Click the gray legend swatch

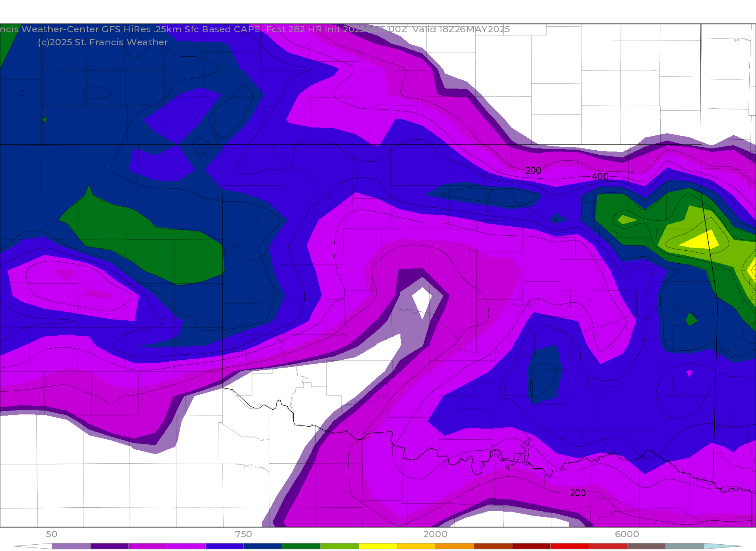(x=685, y=546)
